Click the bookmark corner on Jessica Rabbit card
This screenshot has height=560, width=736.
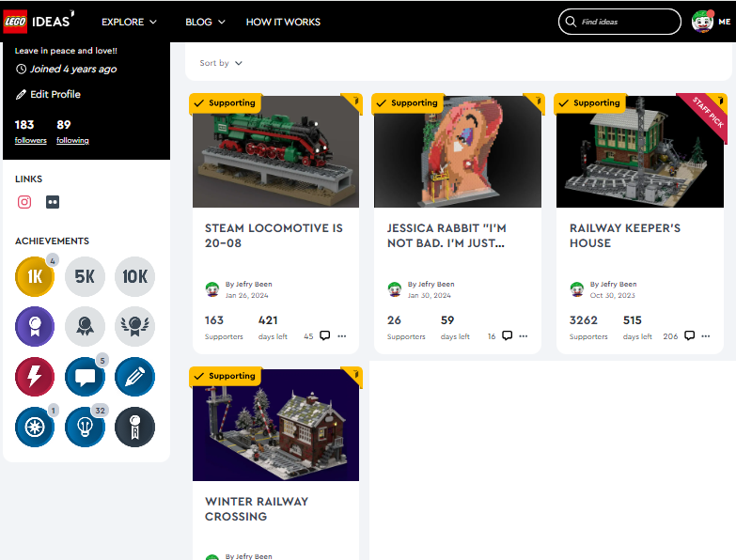pos(537,101)
